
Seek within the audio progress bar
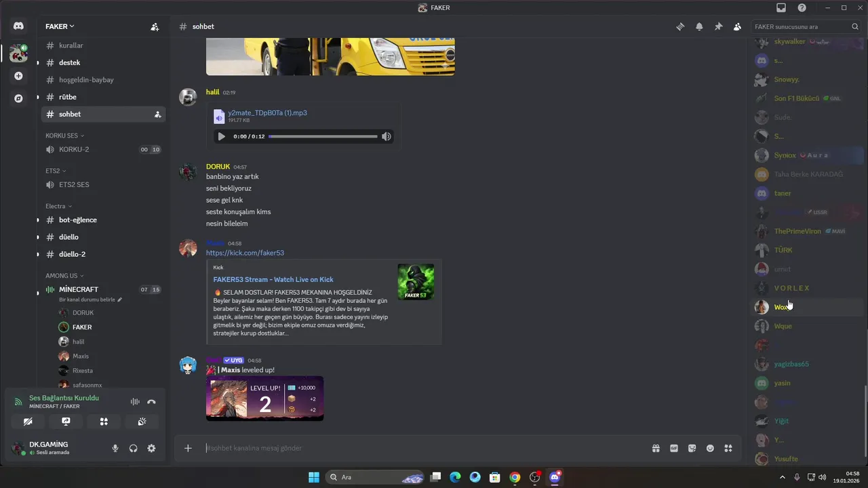click(323, 136)
